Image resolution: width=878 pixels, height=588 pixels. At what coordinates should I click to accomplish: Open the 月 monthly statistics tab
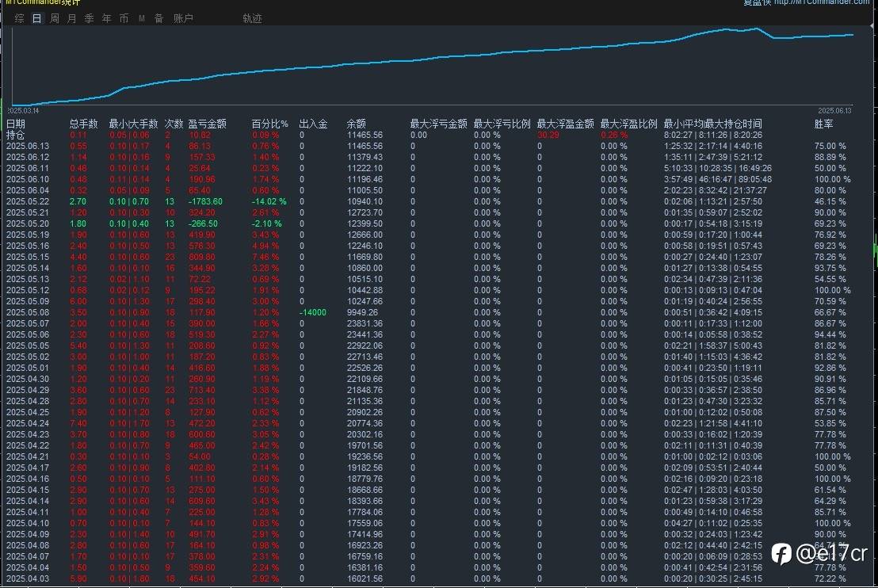[x=71, y=18]
